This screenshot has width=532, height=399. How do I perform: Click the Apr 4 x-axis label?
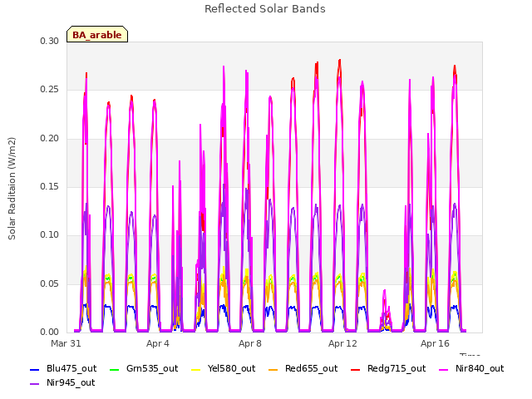click(x=158, y=343)
